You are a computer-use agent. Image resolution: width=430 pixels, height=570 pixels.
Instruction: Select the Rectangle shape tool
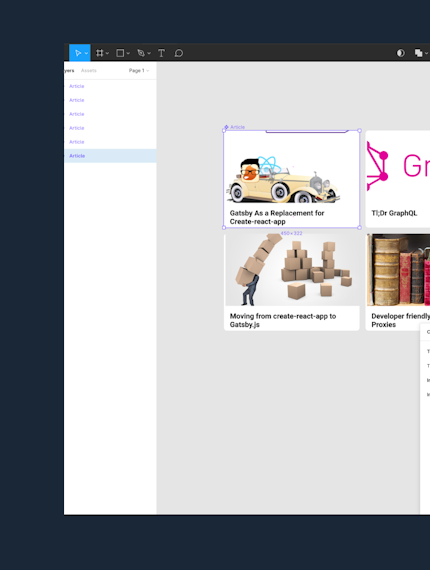pos(120,53)
